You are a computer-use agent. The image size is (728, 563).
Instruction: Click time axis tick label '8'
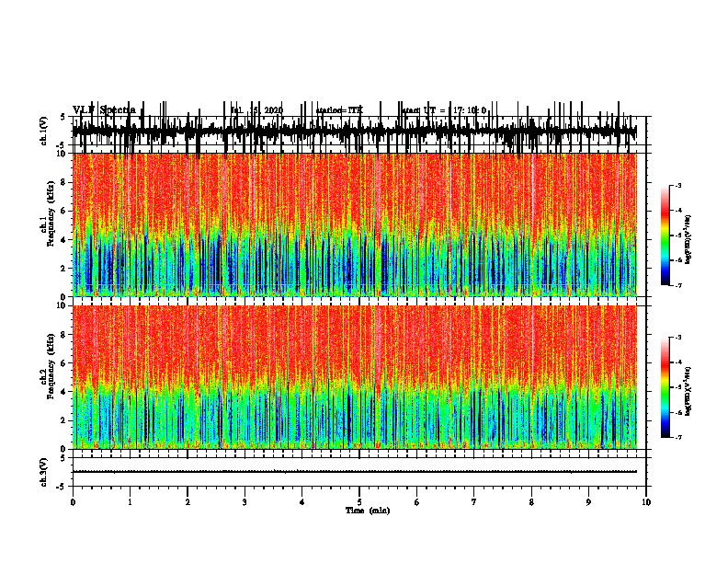click(x=531, y=502)
